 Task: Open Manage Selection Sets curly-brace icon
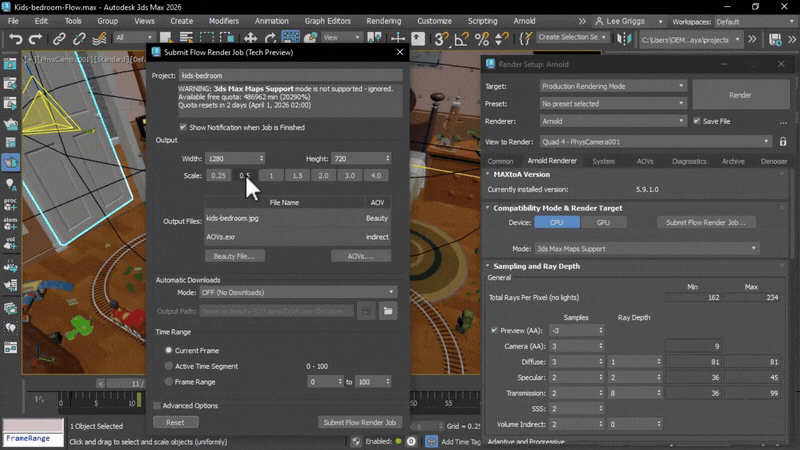(525, 39)
